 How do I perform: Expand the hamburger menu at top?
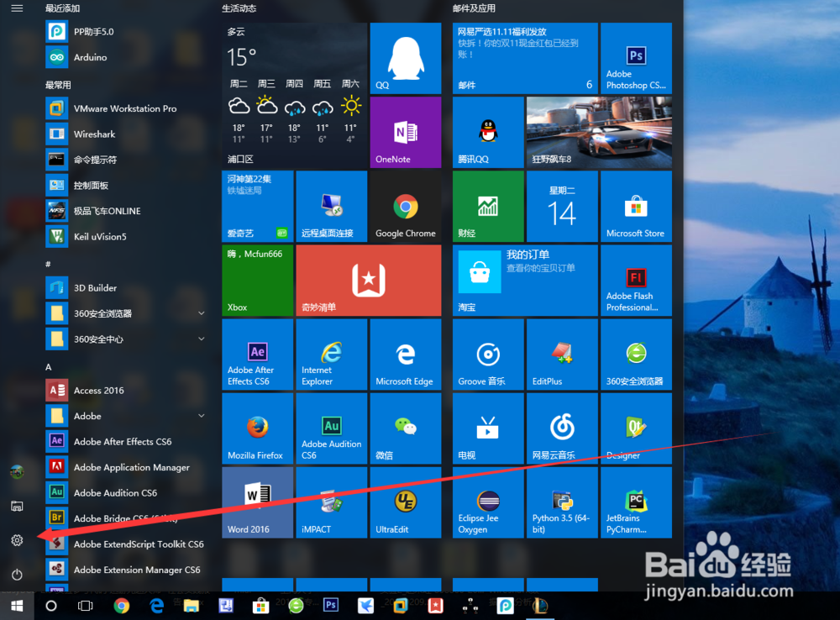tap(17, 8)
